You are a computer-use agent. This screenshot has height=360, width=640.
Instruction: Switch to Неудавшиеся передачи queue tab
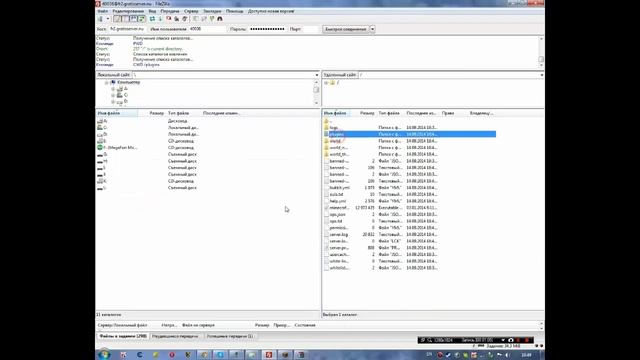(x=176, y=336)
